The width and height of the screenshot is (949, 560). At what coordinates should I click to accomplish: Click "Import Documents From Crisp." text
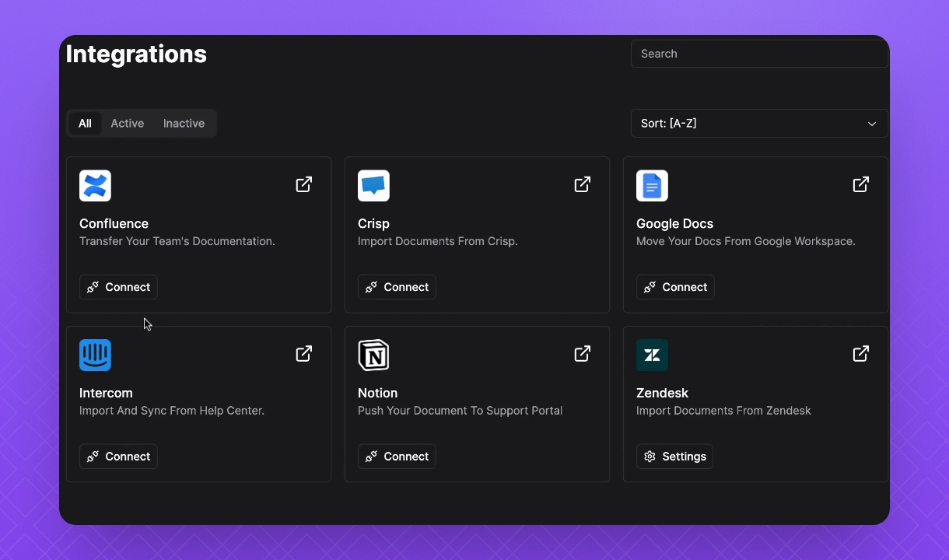click(438, 241)
